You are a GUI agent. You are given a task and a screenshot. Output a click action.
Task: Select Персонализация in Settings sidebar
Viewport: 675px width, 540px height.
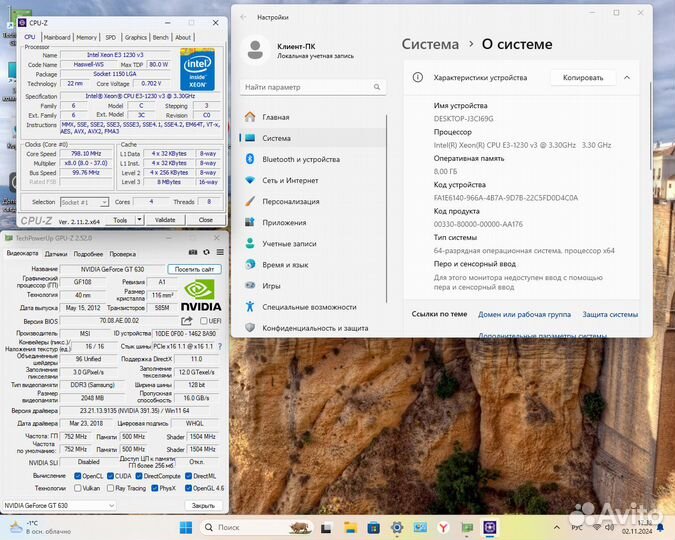point(313,202)
